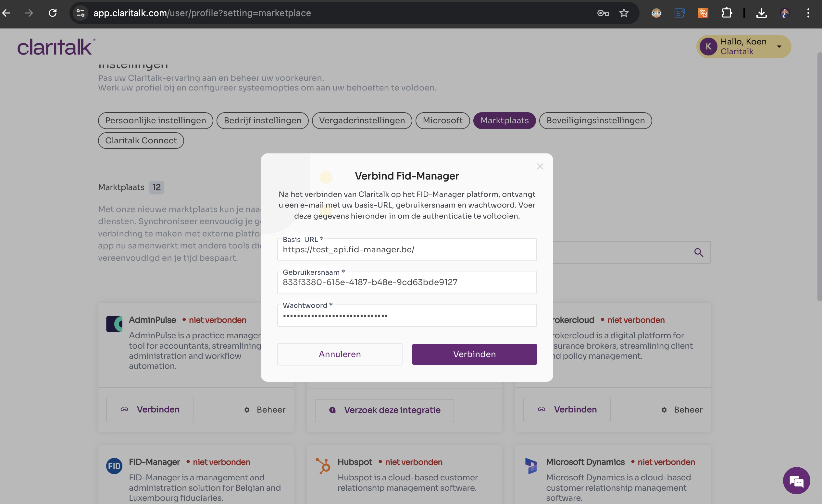This screenshot has width=822, height=504.
Task: Focus the Basis-URL input field
Action: tap(406, 250)
